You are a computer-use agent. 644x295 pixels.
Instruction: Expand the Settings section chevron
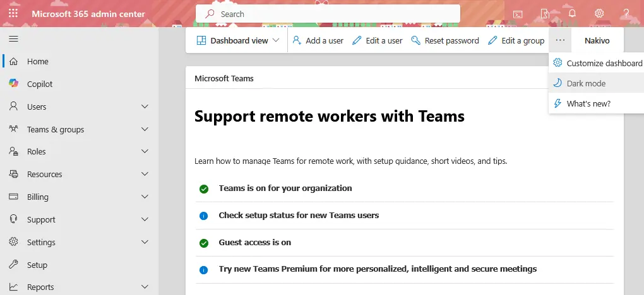pyautogui.click(x=145, y=242)
